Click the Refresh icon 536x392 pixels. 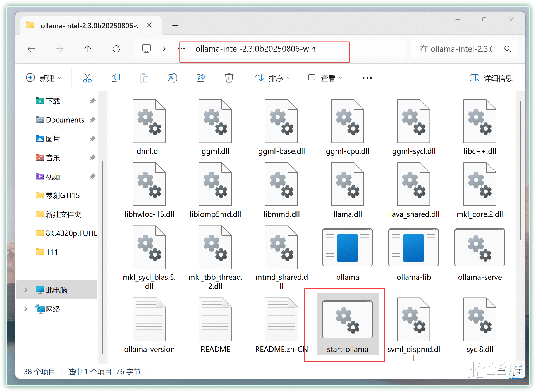116,49
